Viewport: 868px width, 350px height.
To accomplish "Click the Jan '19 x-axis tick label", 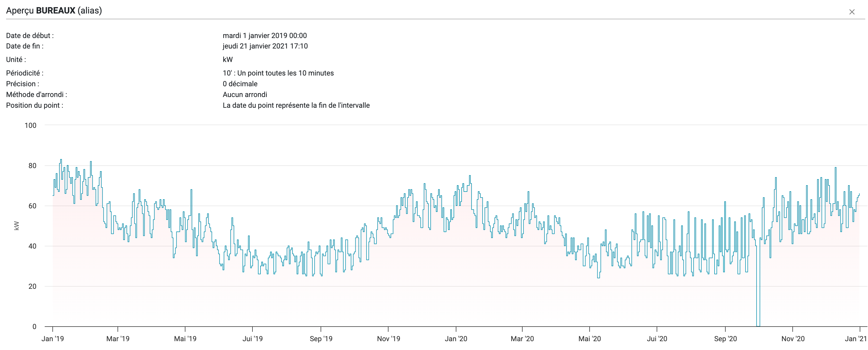I will (53, 338).
